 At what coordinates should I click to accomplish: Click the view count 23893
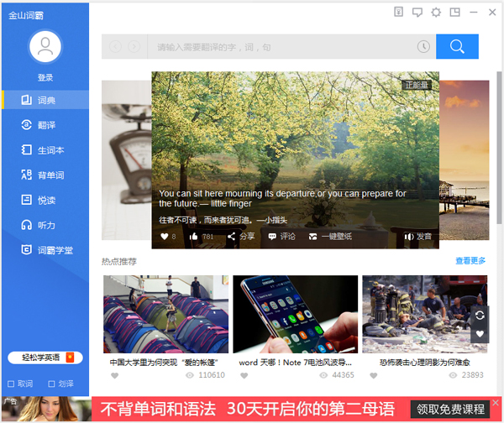click(x=472, y=375)
